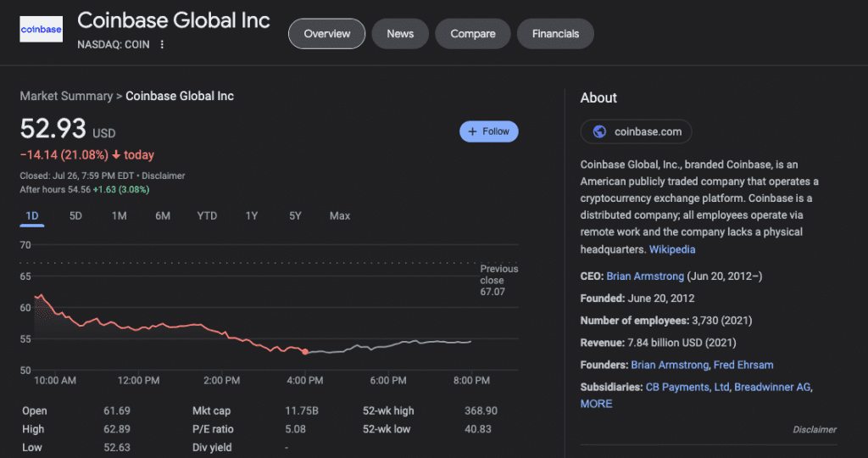
Task: Select the 1D chart range
Action: click(32, 216)
